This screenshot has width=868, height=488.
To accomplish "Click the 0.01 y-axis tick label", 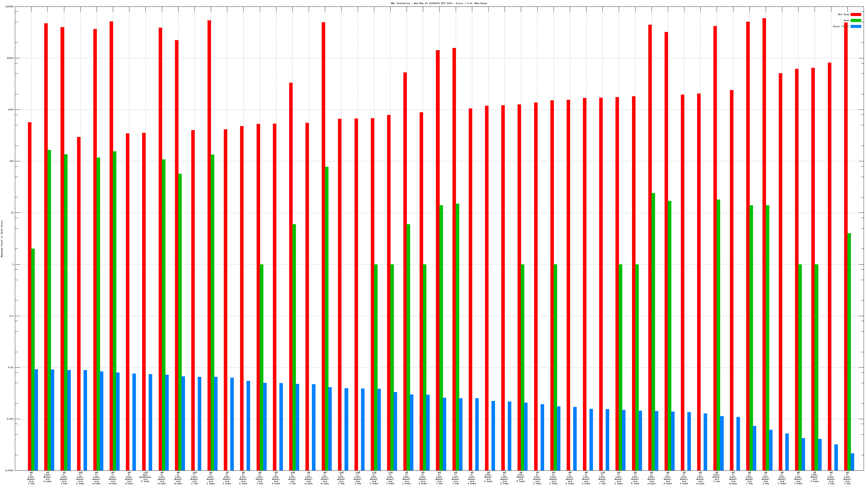I will [x=11, y=367].
